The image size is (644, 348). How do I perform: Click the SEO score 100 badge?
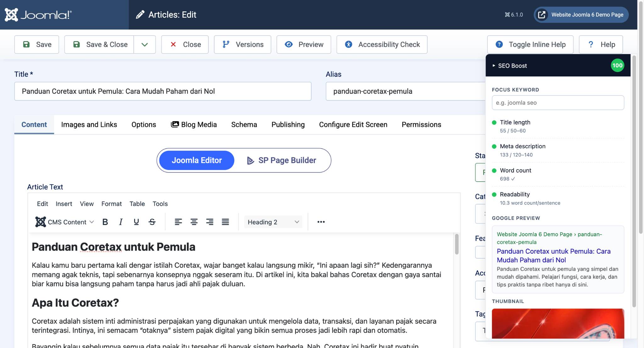click(x=617, y=65)
